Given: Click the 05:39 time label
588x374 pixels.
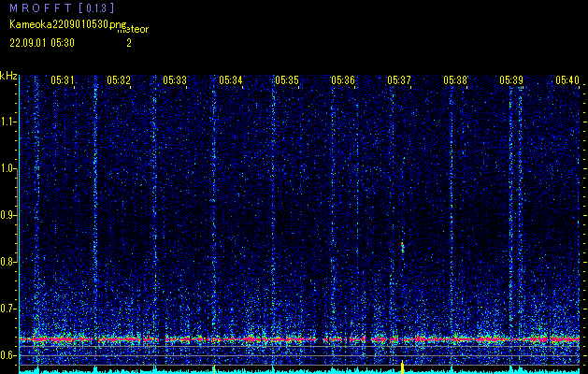Looking at the screenshot, I should pos(511,79).
